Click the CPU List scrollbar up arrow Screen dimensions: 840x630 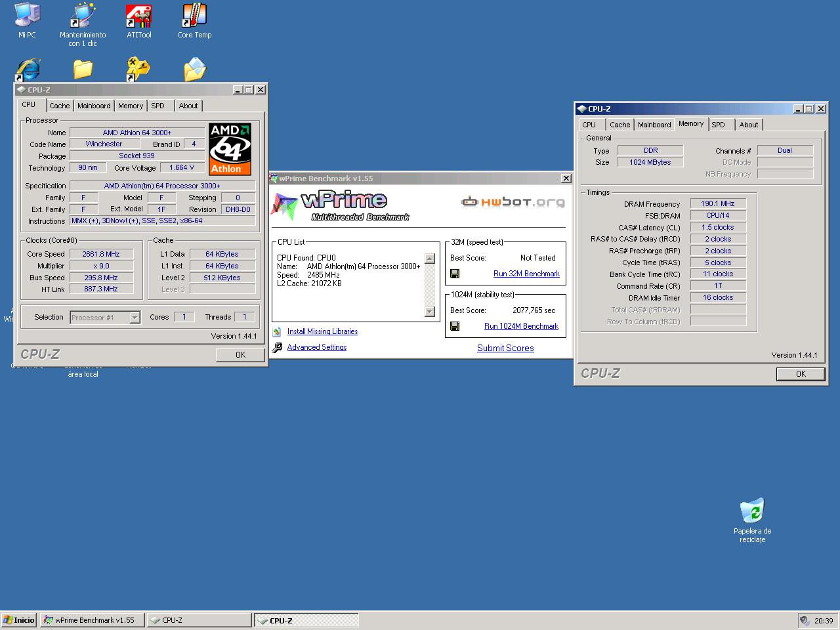tap(430, 259)
